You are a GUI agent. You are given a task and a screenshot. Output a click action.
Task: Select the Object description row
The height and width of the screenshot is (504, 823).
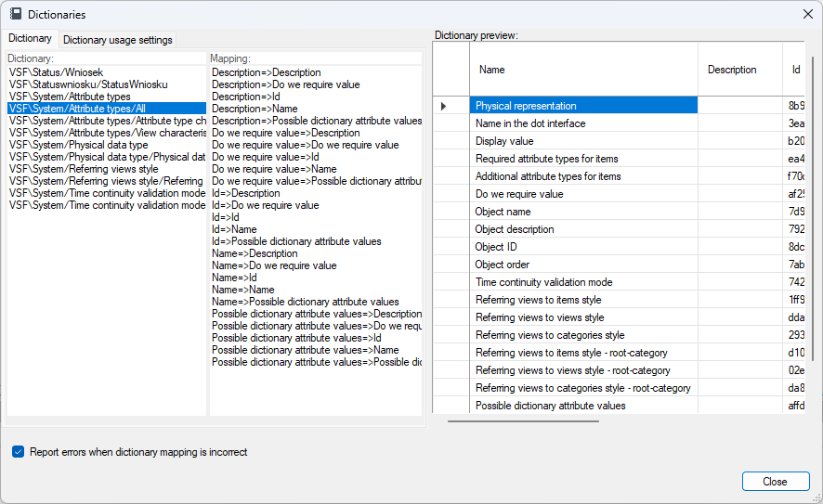pyautogui.click(x=583, y=229)
